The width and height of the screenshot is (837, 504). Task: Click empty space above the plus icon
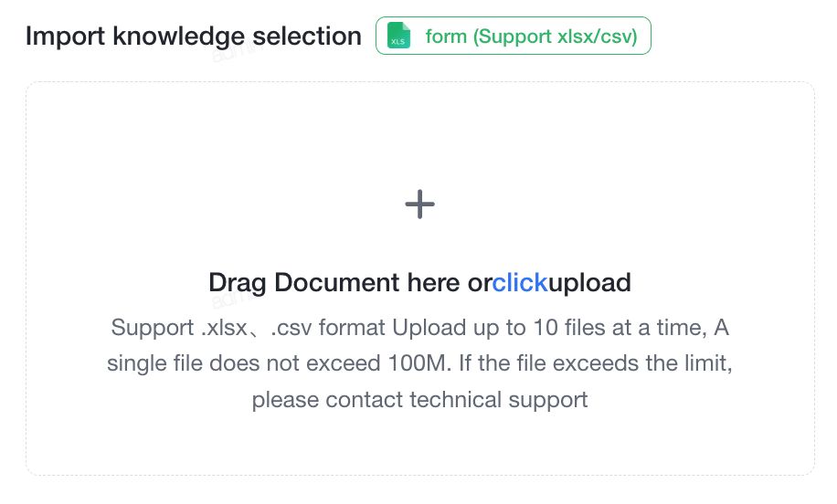pyautogui.click(x=419, y=133)
